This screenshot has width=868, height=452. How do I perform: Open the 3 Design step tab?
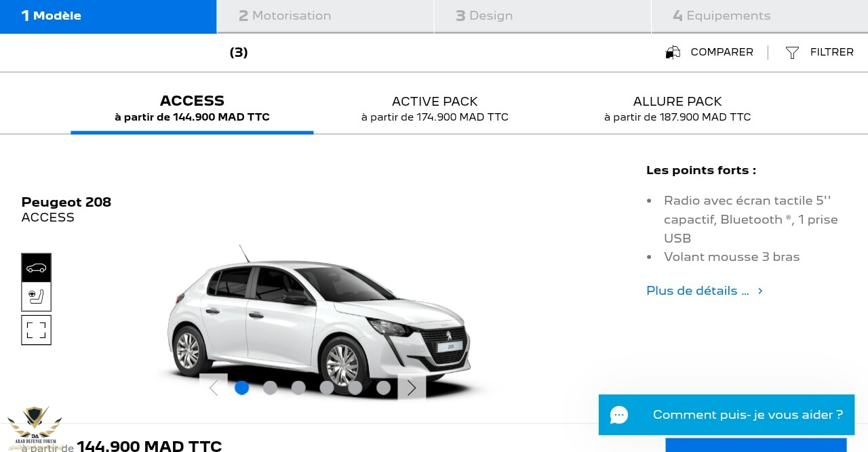click(x=542, y=16)
